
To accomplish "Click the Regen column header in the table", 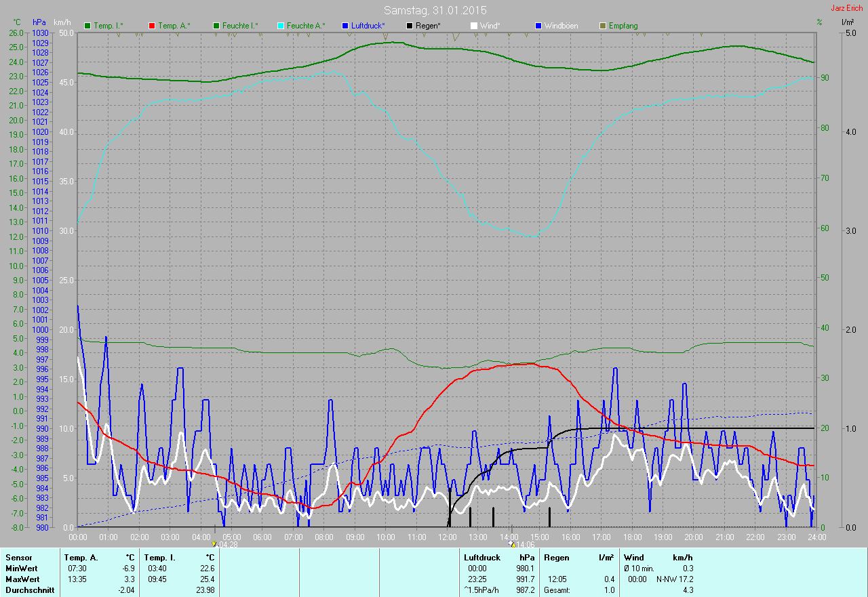I will [x=557, y=558].
